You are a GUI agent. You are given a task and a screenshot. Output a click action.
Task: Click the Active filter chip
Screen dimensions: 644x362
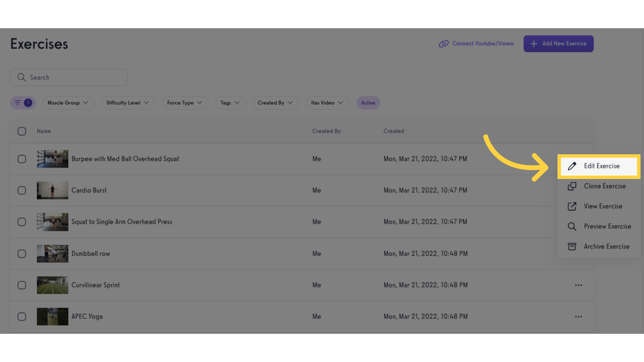pos(368,103)
